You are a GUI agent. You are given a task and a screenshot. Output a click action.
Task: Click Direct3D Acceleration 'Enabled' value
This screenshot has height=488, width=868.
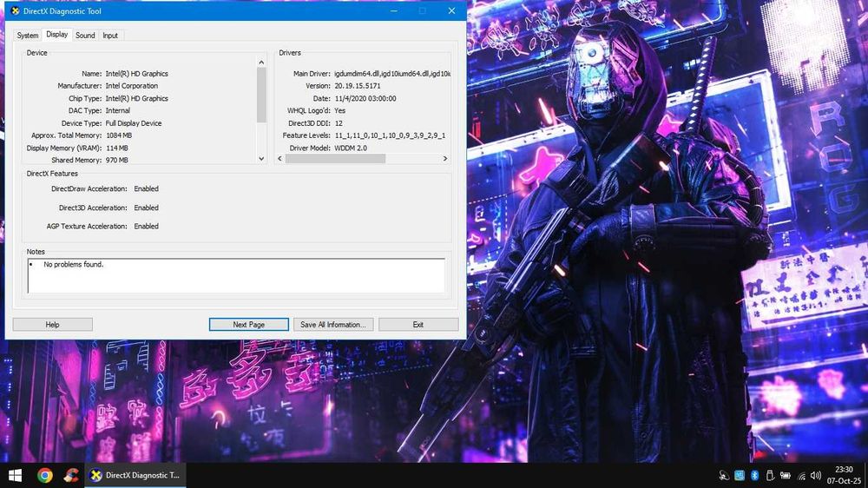click(x=146, y=208)
